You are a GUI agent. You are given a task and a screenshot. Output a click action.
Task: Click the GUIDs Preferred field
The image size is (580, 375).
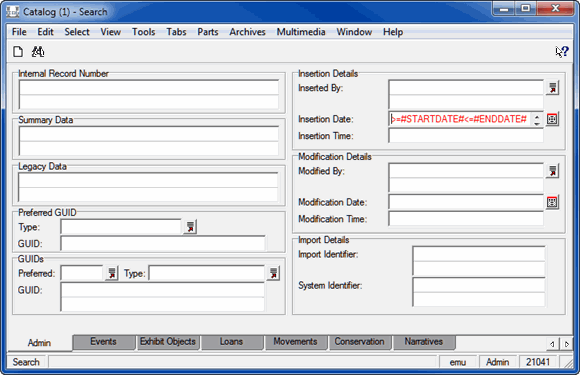click(x=82, y=273)
